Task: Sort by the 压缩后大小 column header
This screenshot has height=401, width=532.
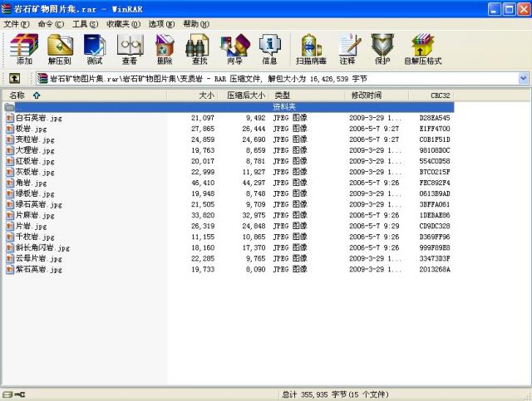Action: click(245, 95)
